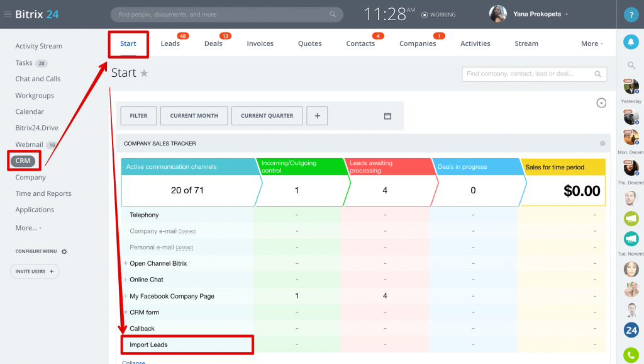Open the Yesterday chat avatar
Screen dimensions: 644x364
pos(631,86)
